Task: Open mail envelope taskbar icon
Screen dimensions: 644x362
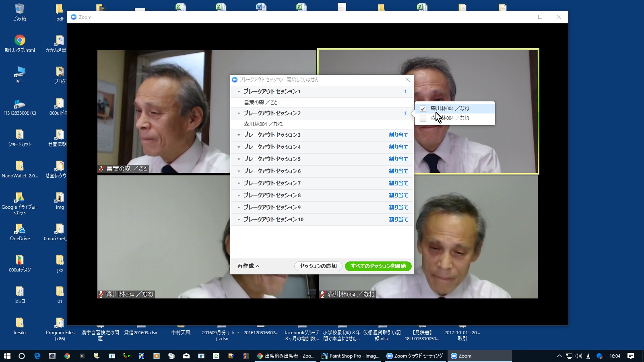Action: tap(186, 356)
